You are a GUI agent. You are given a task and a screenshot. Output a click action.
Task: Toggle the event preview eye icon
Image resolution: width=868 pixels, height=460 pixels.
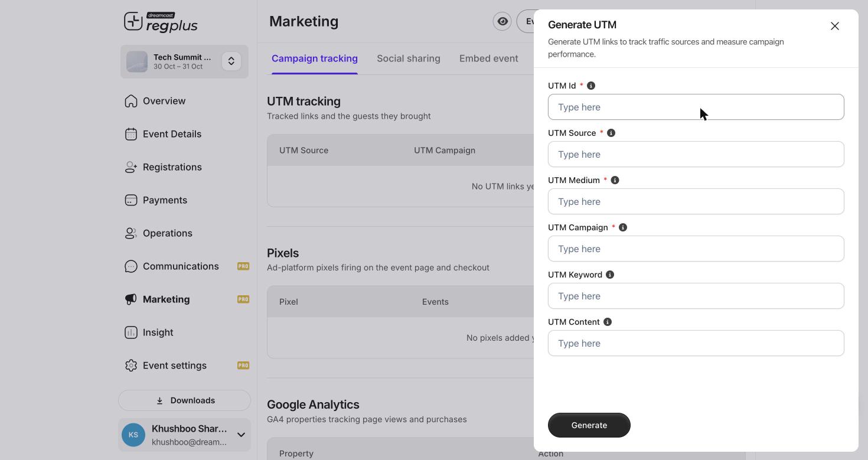502,21
